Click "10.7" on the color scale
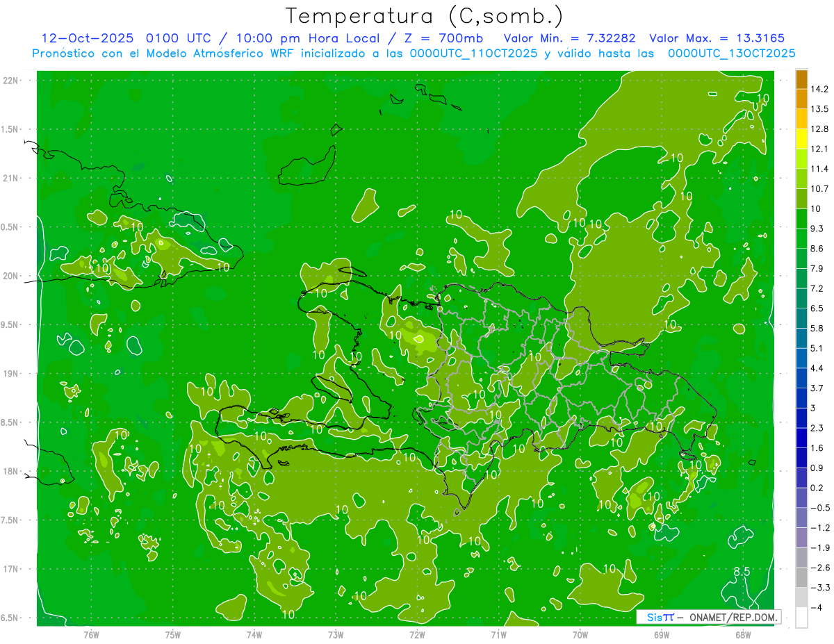This screenshot has height=644, width=834. (819, 189)
